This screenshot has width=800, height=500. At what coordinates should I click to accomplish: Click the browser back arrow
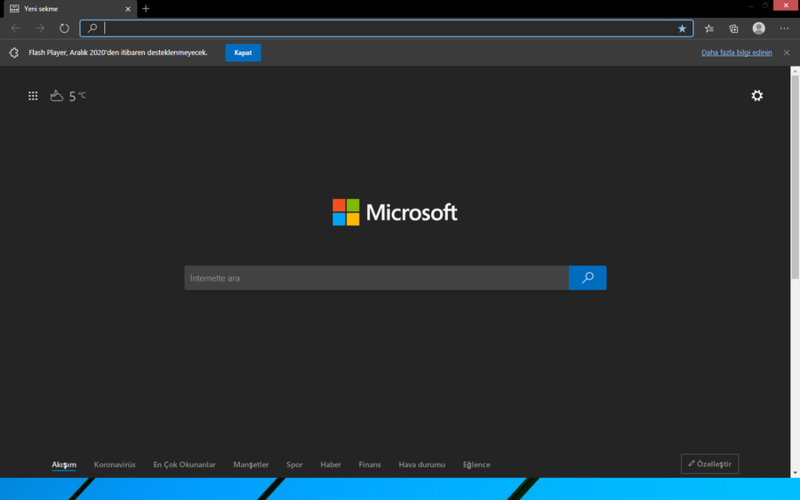(x=16, y=28)
